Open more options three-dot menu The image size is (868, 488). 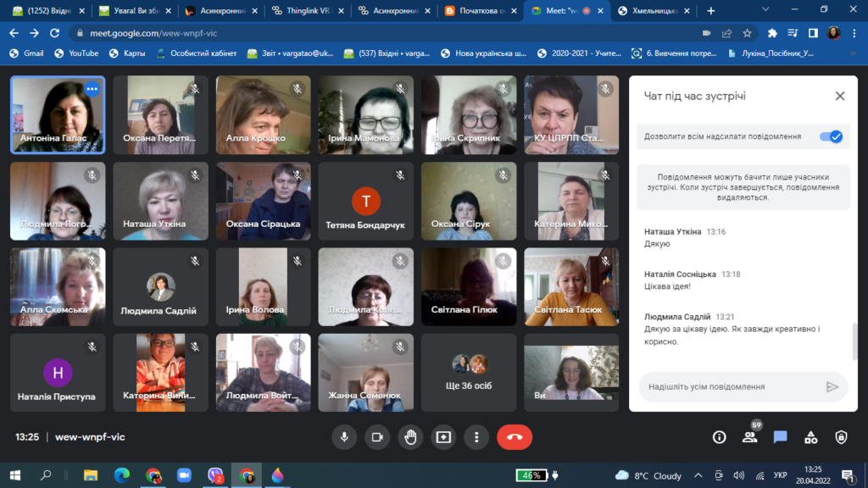476,437
